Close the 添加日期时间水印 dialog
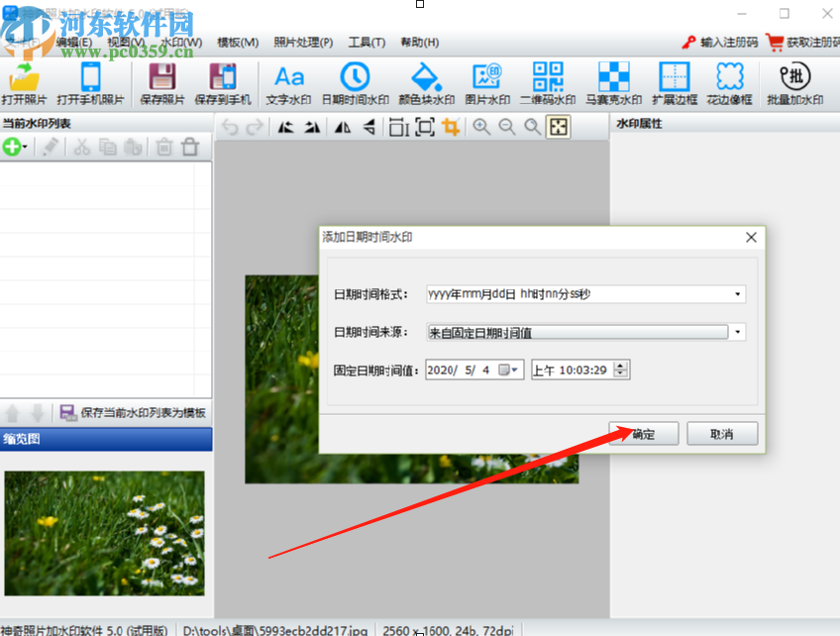The width and height of the screenshot is (840, 636). click(751, 238)
